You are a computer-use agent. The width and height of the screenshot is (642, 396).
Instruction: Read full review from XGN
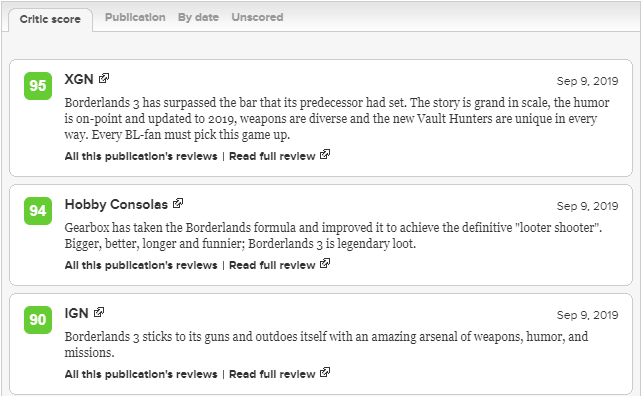272,156
